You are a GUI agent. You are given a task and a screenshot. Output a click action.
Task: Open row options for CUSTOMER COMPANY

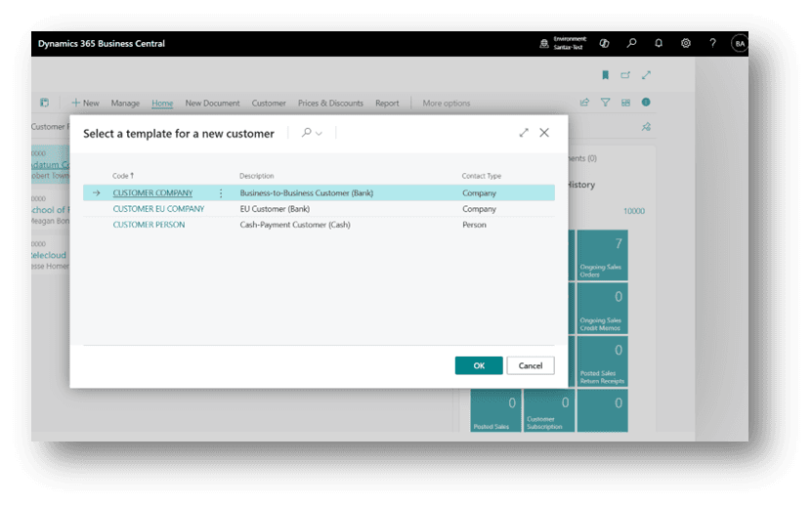tap(221, 193)
